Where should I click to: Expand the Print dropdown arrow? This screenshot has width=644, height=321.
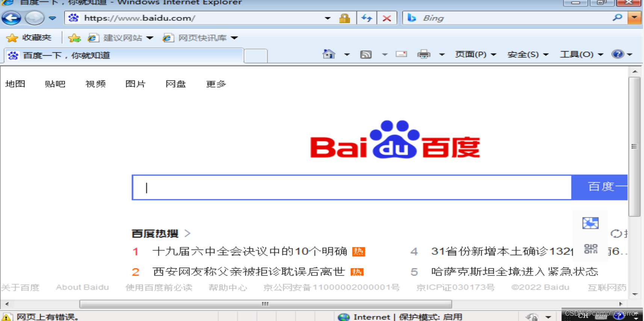tap(442, 55)
